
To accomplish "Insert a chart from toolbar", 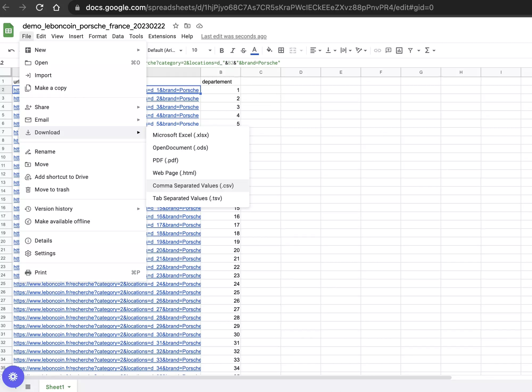I will [399, 50].
